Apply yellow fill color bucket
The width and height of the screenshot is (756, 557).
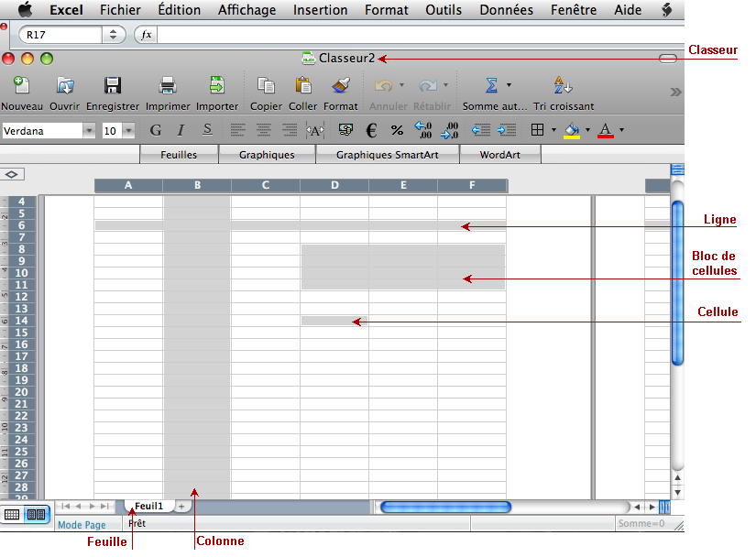pos(572,131)
